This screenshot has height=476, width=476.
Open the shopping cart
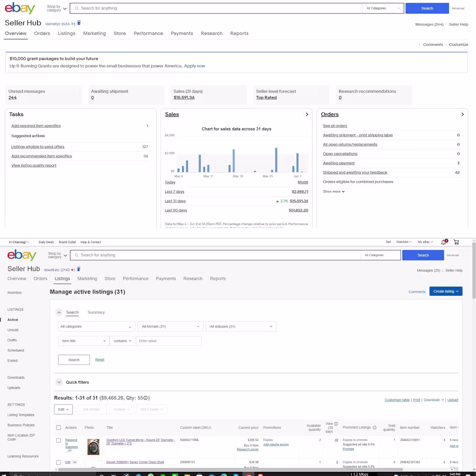click(456, 242)
